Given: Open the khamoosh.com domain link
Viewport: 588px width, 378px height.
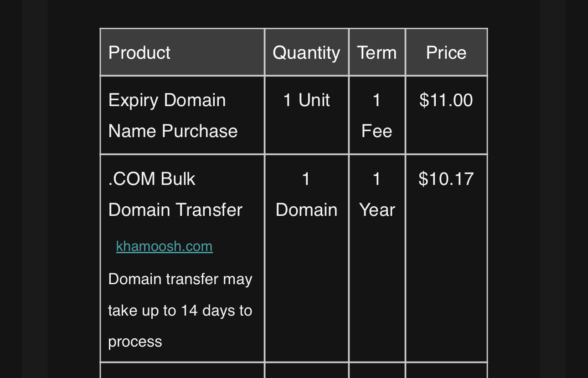Looking at the screenshot, I should (165, 246).
